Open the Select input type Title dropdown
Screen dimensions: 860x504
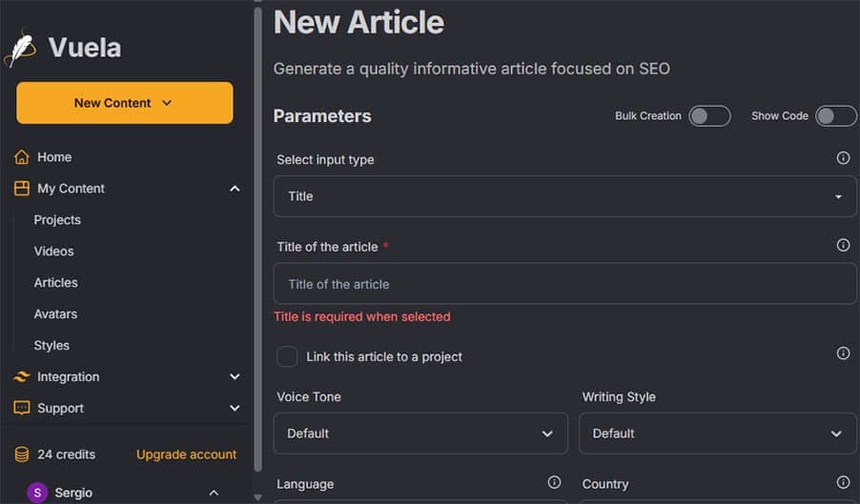click(564, 196)
